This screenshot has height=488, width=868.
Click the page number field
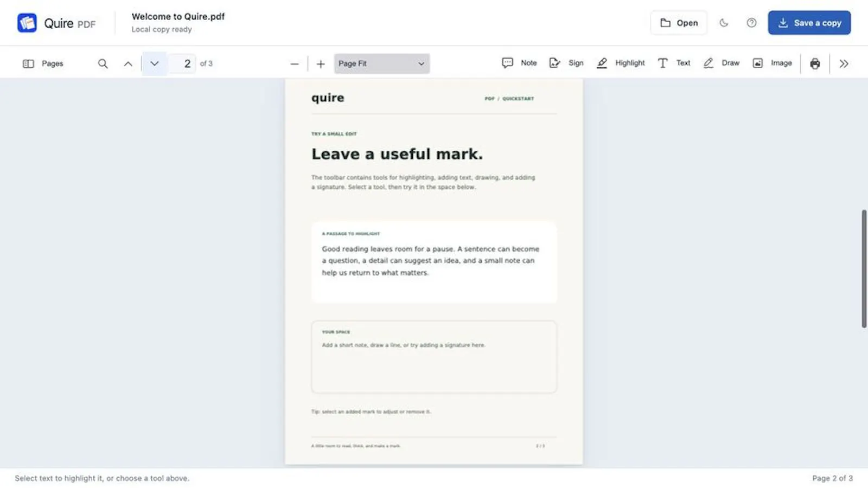pyautogui.click(x=182, y=63)
